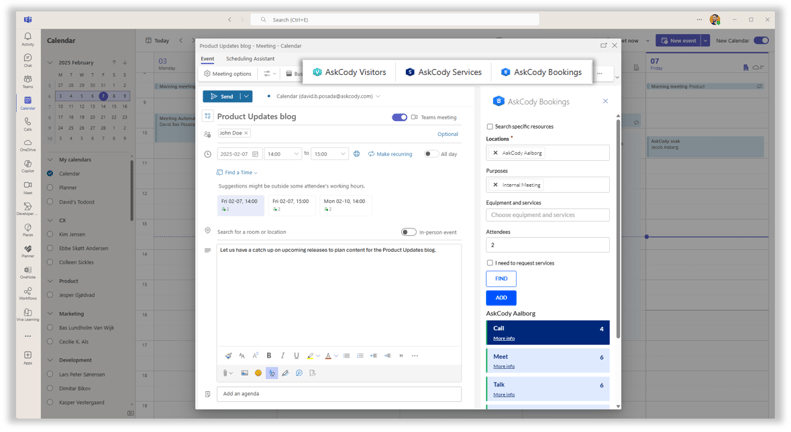This screenshot has height=432, width=791.
Task: Go to Teams in the sidebar
Action: (x=28, y=81)
